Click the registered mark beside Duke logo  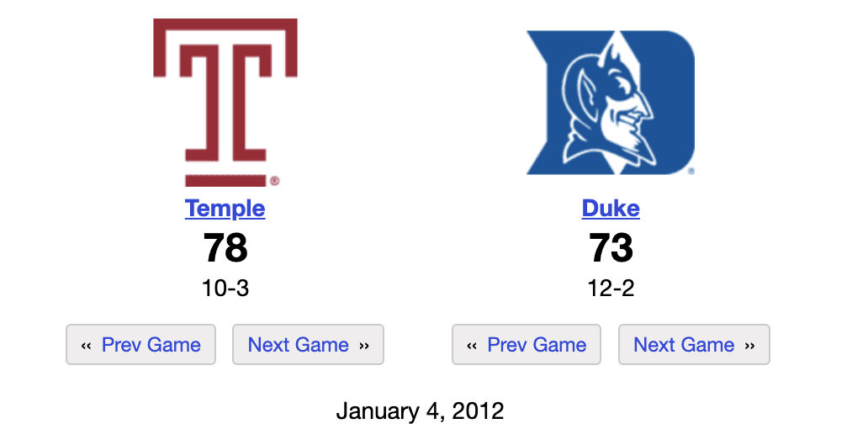click(x=691, y=171)
